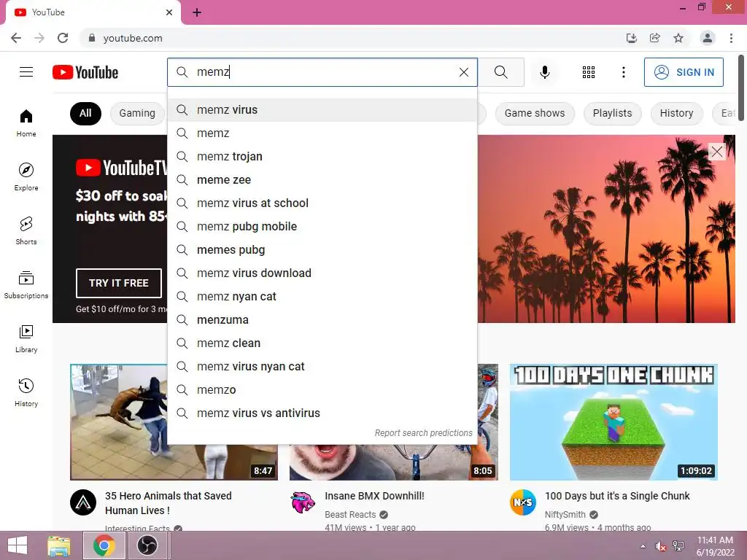This screenshot has height=560, width=747.
Task: Open YouTube settings three-dot menu
Action: 623,72
